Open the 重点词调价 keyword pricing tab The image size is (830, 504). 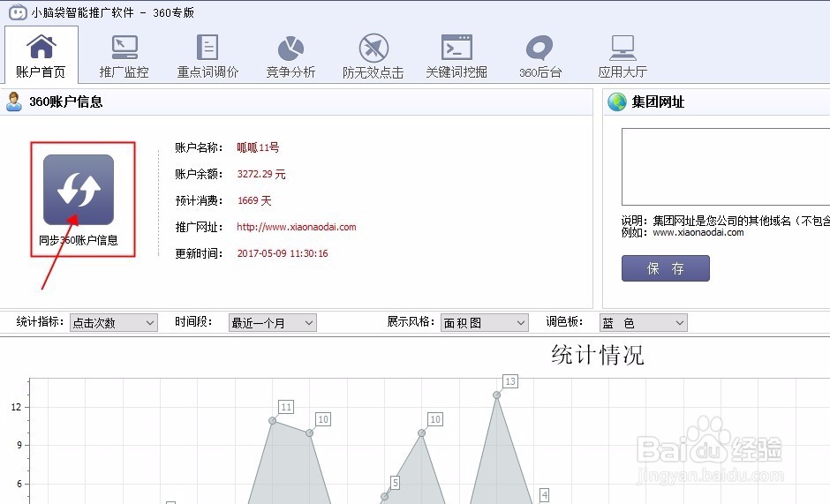coord(207,55)
